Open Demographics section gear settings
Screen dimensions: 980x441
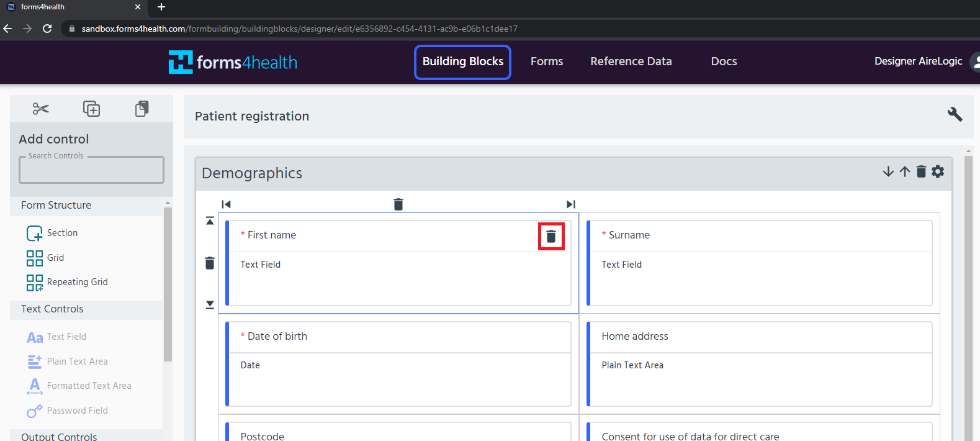[x=938, y=171]
